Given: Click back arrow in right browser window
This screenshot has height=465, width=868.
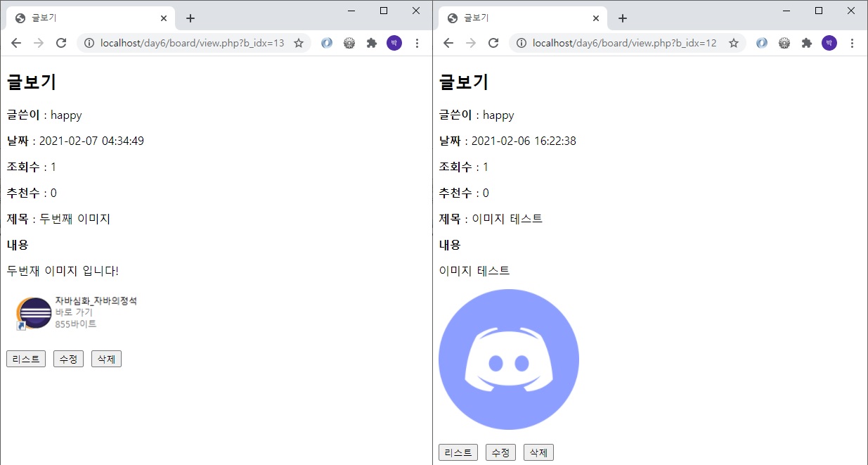Looking at the screenshot, I should [448, 43].
